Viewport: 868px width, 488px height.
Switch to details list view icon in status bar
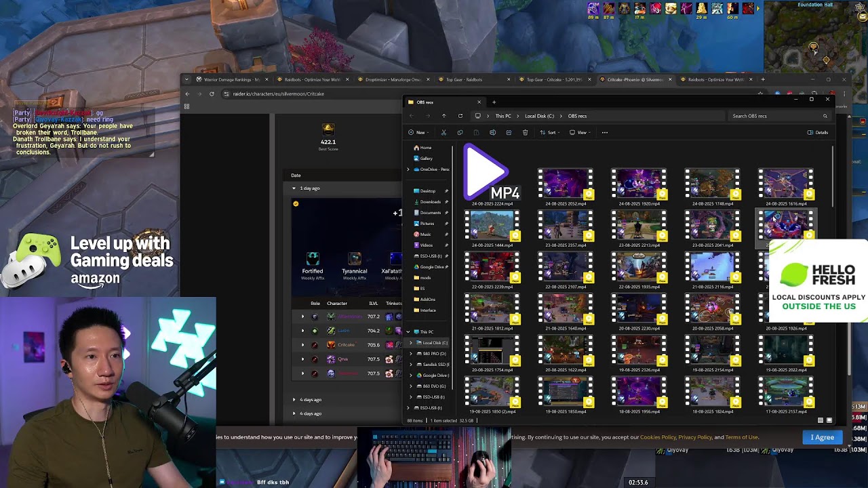point(821,420)
